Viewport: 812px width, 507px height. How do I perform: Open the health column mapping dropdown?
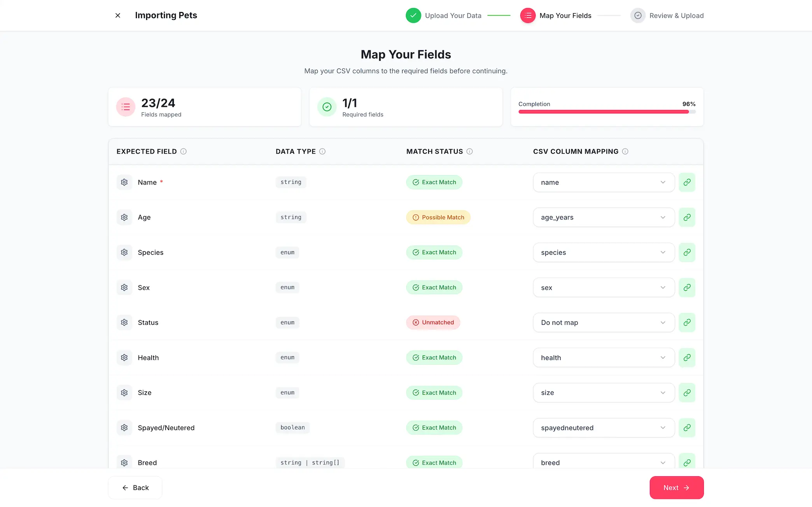(x=603, y=357)
